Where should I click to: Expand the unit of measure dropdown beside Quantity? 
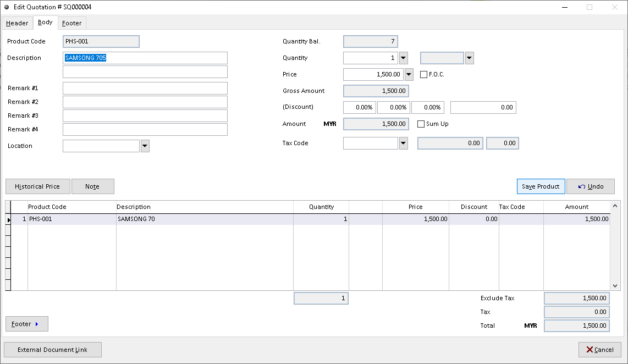[470, 58]
